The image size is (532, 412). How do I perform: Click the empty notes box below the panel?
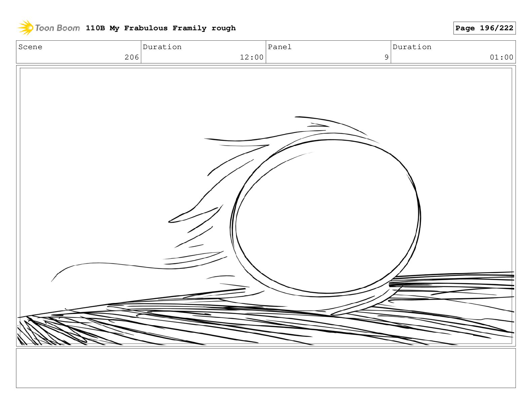[x=266, y=368]
